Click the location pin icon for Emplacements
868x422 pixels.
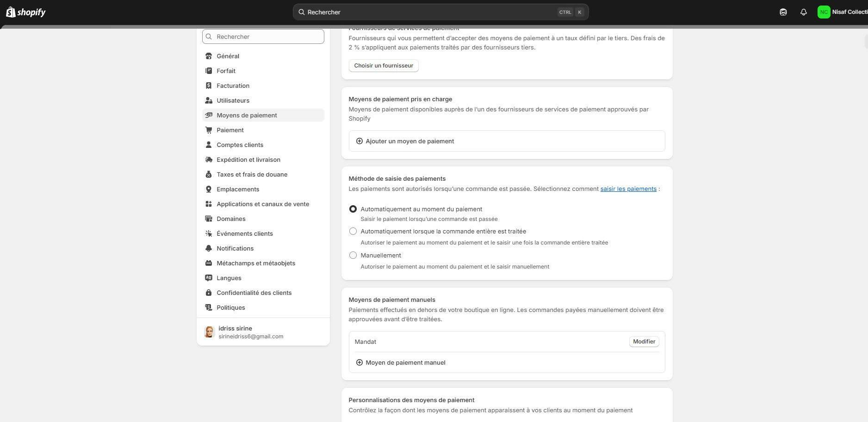coord(209,190)
